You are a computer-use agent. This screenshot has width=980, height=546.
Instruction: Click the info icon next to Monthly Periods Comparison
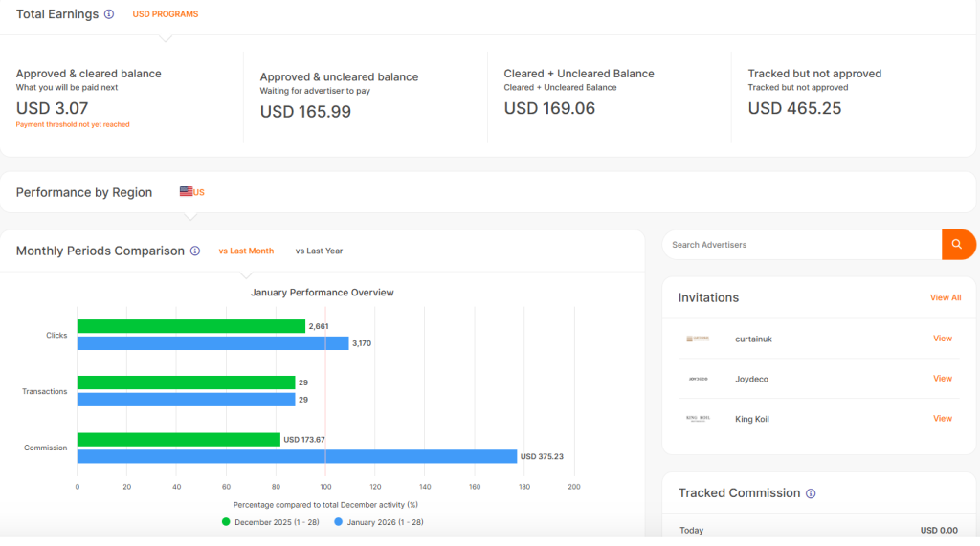[x=195, y=251]
